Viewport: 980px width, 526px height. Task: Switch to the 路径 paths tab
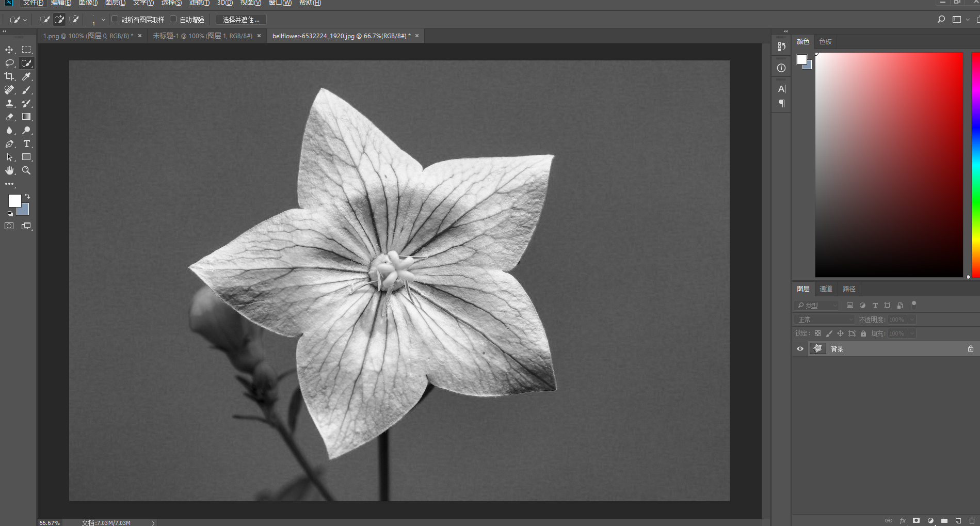(849, 289)
